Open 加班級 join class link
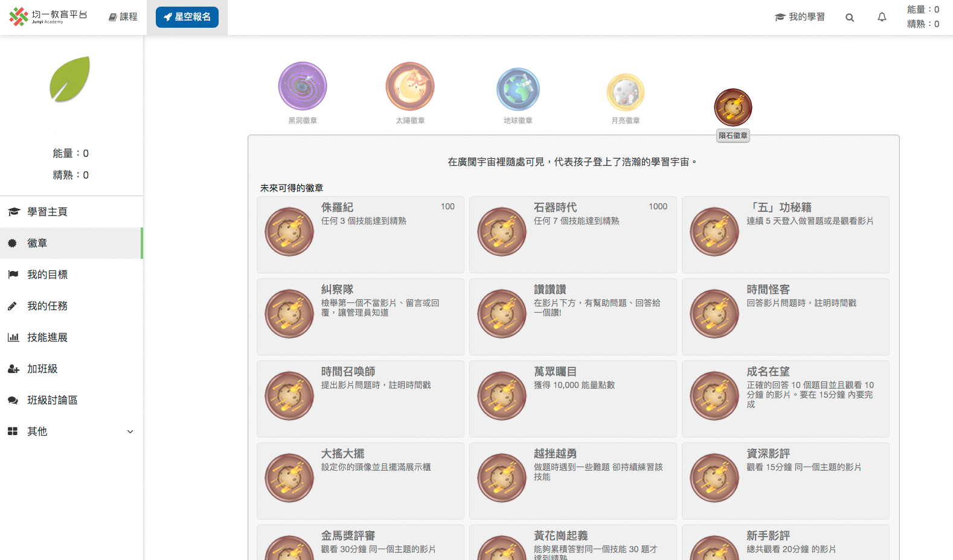Image resolution: width=953 pixels, height=560 pixels. [x=42, y=369]
